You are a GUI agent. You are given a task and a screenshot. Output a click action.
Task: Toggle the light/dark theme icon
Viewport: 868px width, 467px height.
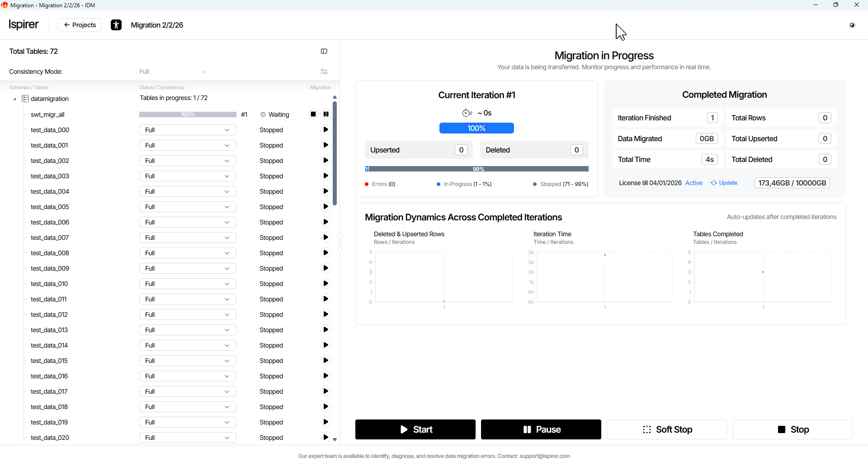(x=852, y=25)
